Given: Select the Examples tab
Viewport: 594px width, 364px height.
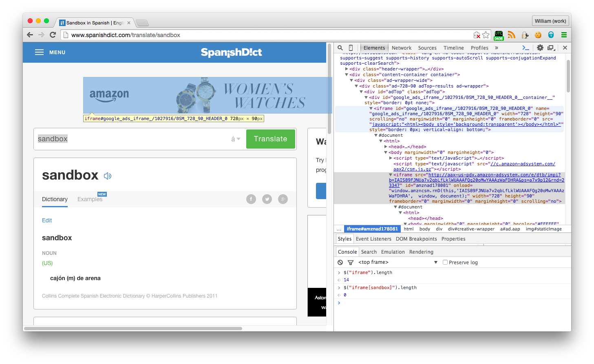Looking at the screenshot, I should (90, 199).
